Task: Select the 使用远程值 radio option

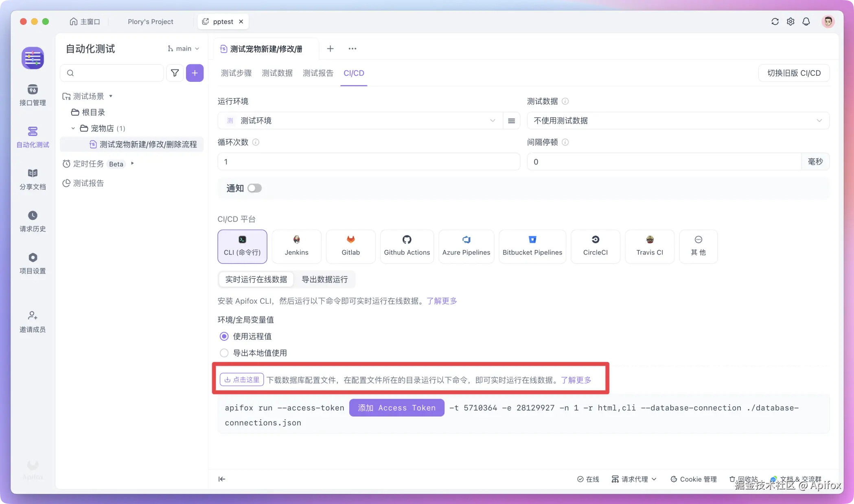Action: coord(224,336)
